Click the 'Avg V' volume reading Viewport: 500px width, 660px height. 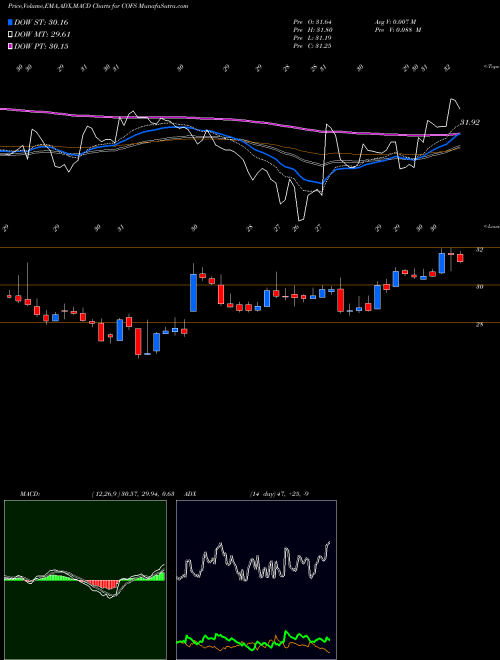coord(395,22)
